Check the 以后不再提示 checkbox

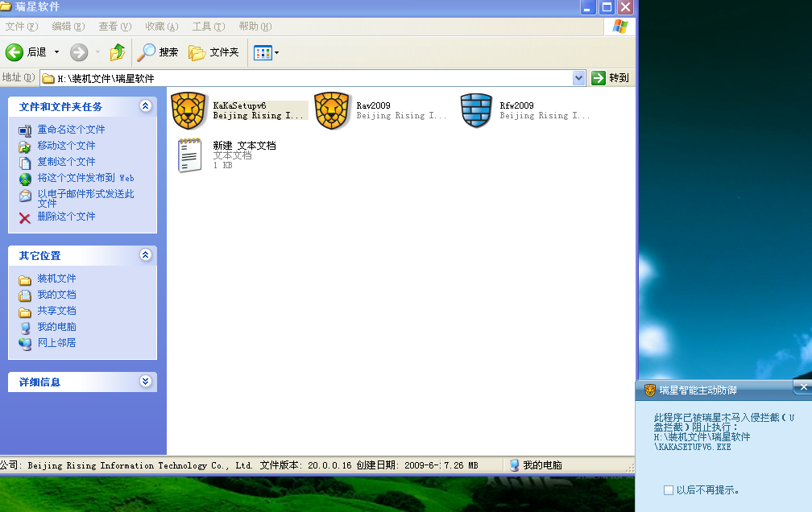(669, 489)
